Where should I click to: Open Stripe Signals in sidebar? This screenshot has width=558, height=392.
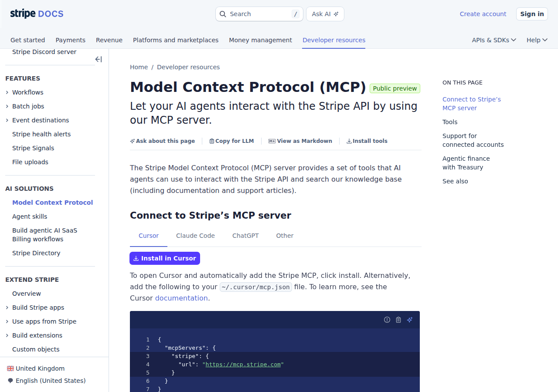pyautogui.click(x=33, y=148)
